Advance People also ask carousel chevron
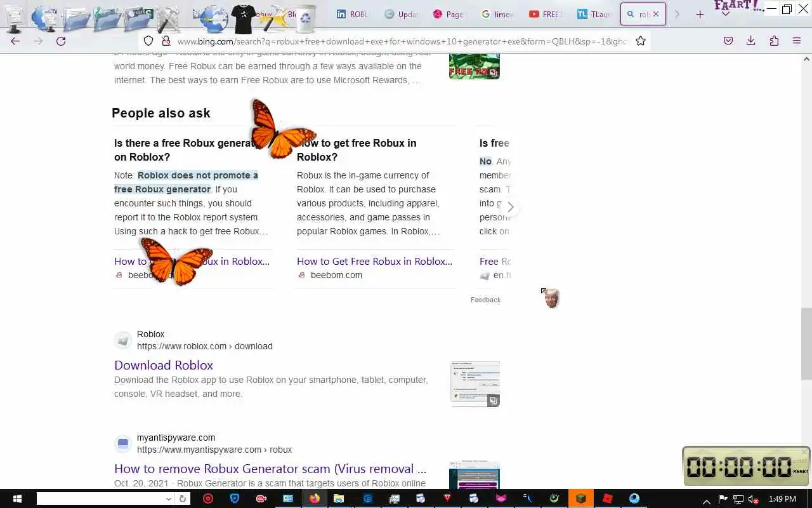This screenshot has width=812, height=508. click(511, 207)
